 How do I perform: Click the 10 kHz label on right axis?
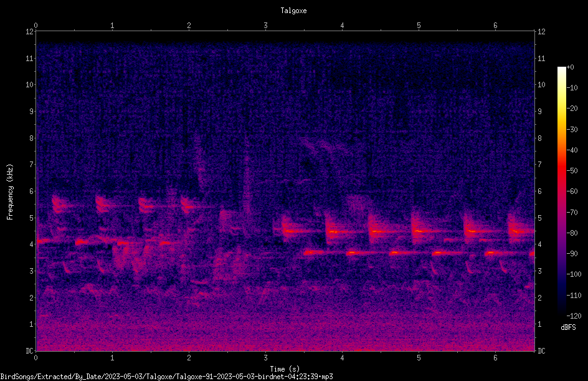tap(541, 85)
